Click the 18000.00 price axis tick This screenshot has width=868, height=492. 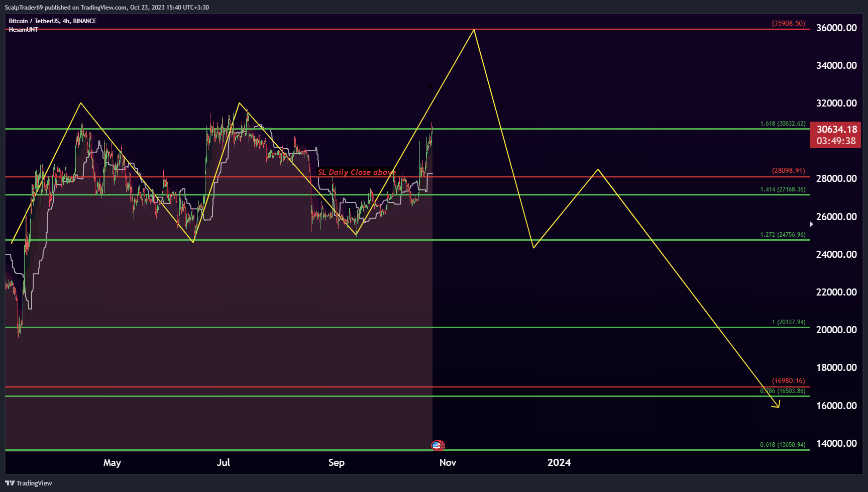(x=836, y=367)
